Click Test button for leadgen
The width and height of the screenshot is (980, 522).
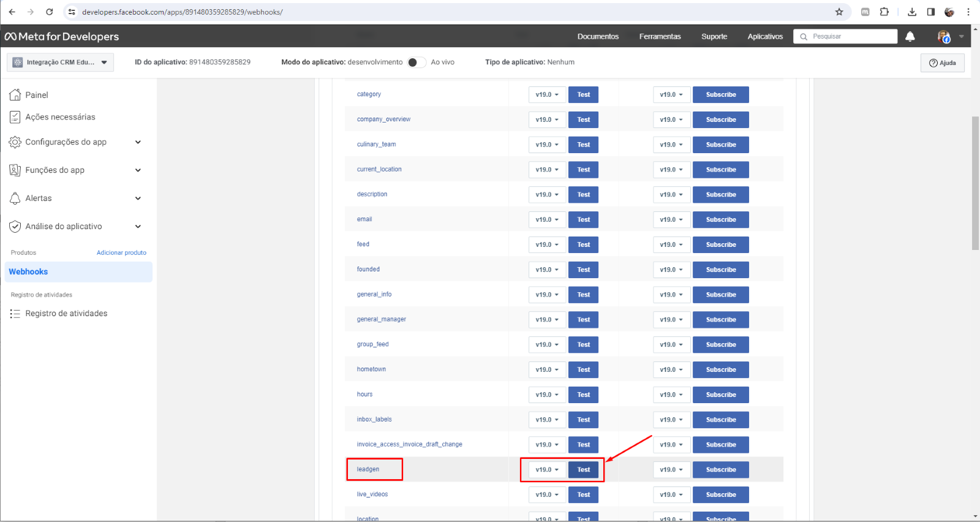[x=584, y=470]
